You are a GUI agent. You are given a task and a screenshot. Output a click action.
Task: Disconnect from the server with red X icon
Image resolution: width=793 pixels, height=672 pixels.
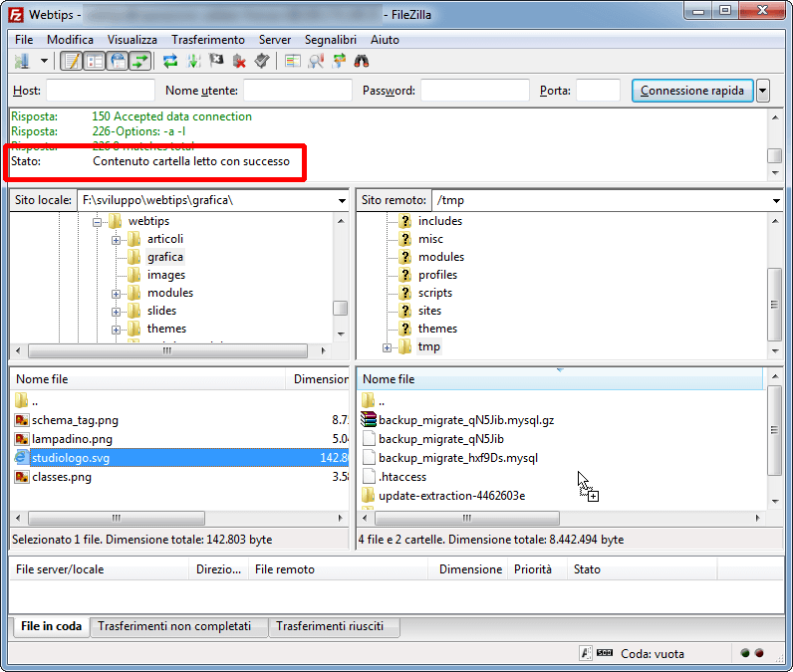(x=239, y=61)
